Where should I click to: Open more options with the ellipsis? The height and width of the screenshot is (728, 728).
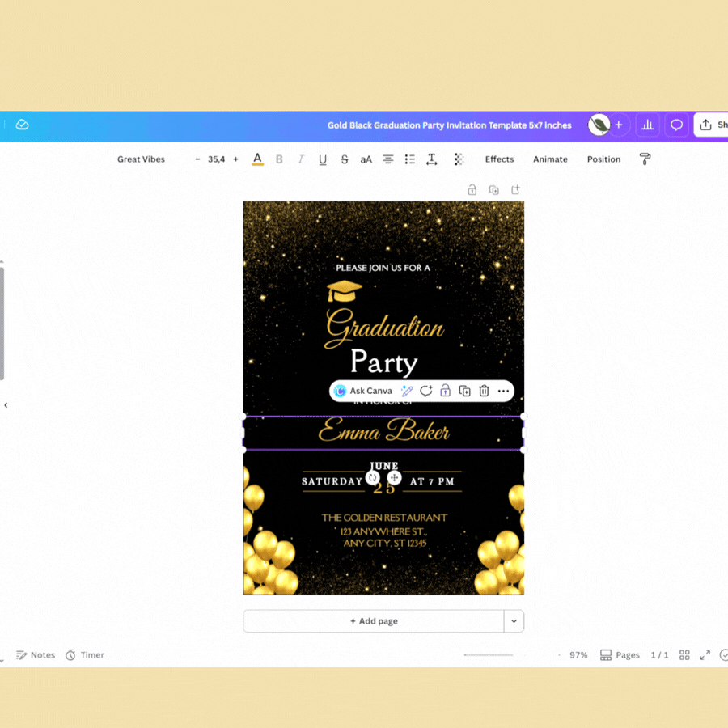click(x=503, y=391)
